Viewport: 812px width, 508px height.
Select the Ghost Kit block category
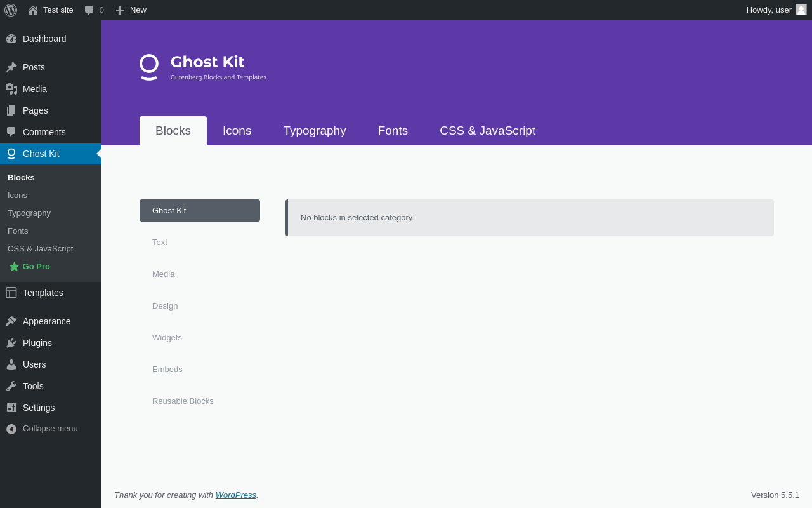coord(200,211)
